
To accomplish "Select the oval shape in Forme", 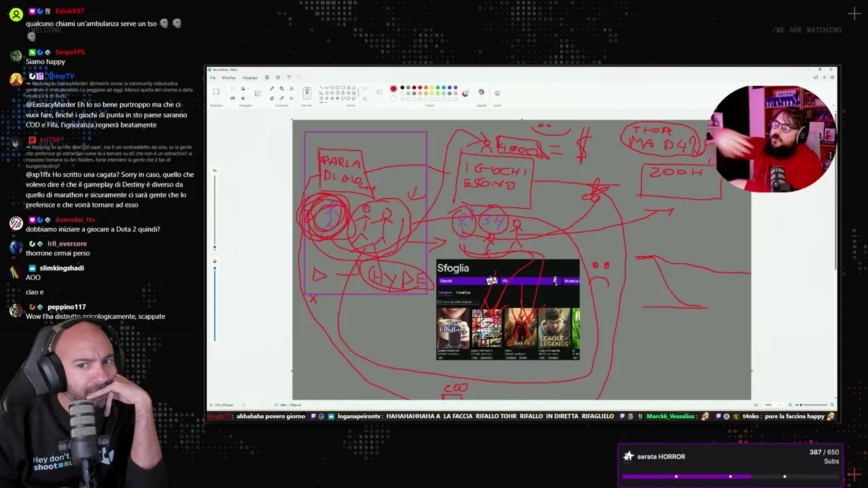I will click(x=332, y=87).
